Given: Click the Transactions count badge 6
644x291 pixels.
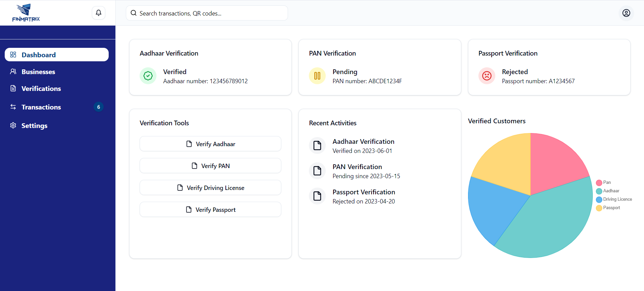Looking at the screenshot, I should tap(99, 107).
